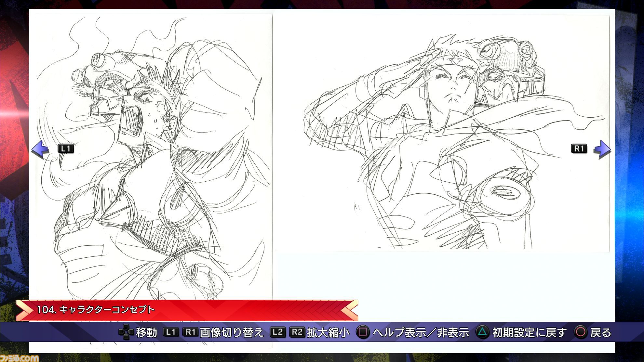Click the R1 icon in the bottom help bar
This screenshot has width=644, height=362.
coord(190,332)
